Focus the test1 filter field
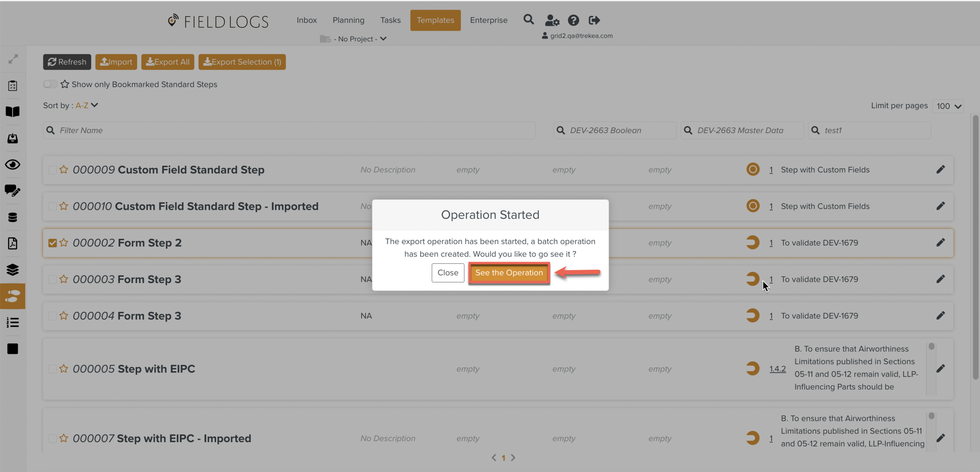This screenshot has width=980, height=472. pyautogui.click(x=869, y=130)
